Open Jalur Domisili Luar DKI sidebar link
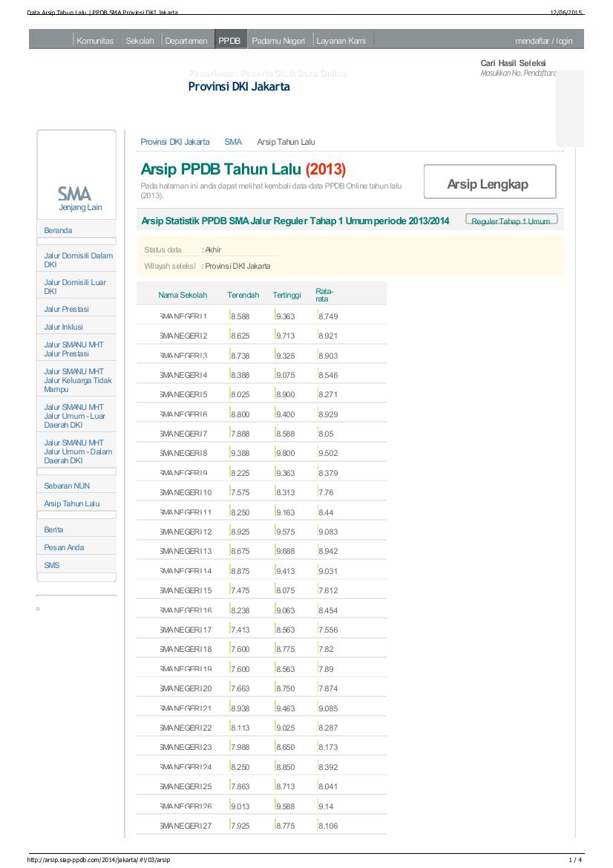The height and width of the screenshot is (868, 613). tap(75, 287)
